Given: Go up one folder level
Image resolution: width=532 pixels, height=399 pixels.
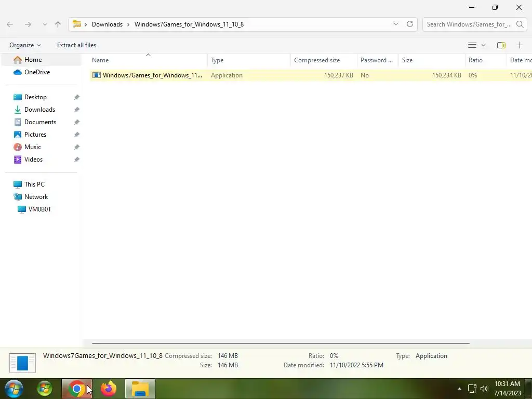Looking at the screenshot, I should tap(58, 24).
